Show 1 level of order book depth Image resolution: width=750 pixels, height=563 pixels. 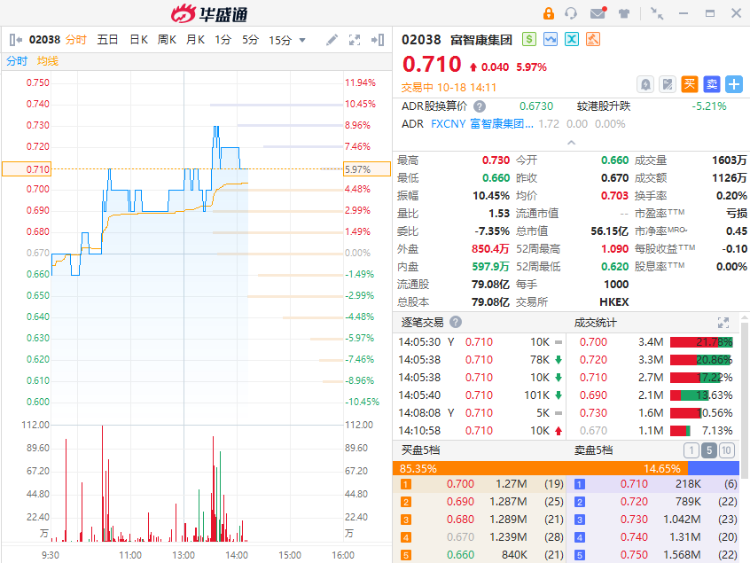click(691, 450)
